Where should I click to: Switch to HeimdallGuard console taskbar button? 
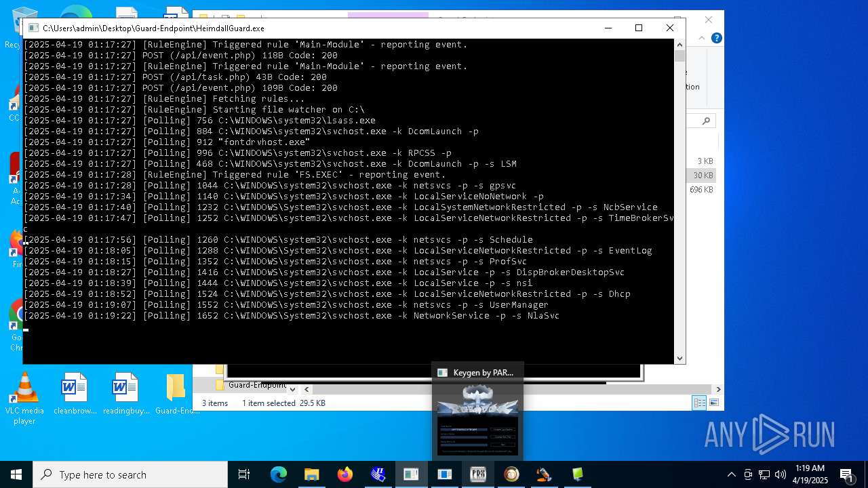click(x=411, y=474)
